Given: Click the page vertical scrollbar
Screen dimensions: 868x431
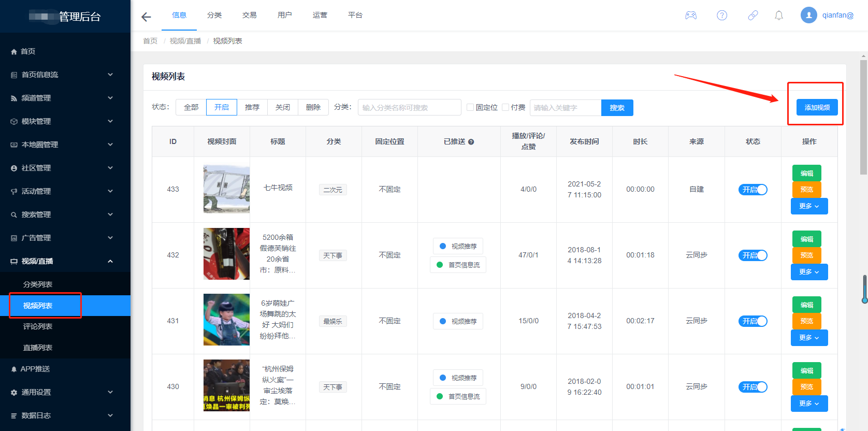Looking at the screenshot, I should click(x=863, y=117).
